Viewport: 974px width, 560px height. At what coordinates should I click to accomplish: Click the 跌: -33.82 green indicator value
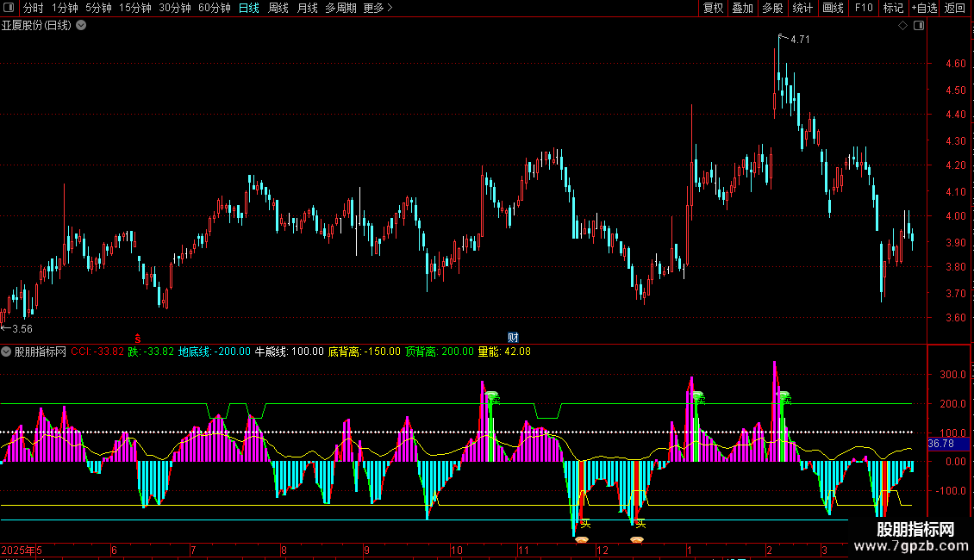tap(151, 352)
